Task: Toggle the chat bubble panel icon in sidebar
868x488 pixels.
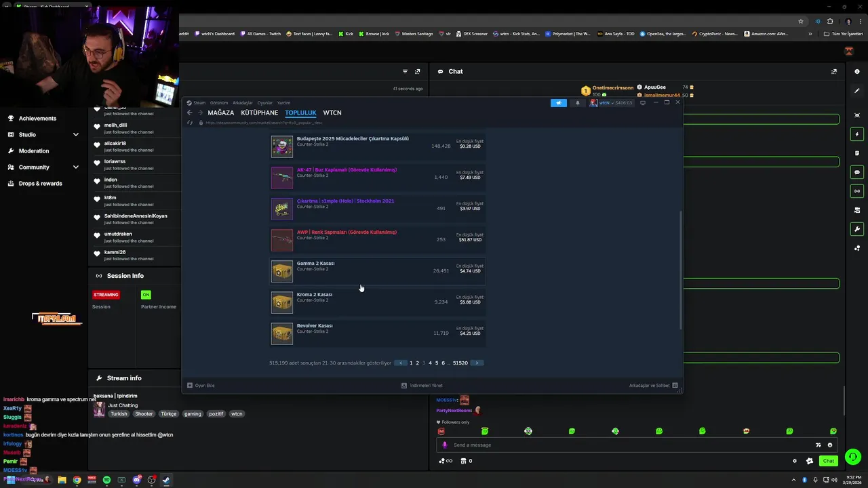Action: [x=857, y=172]
